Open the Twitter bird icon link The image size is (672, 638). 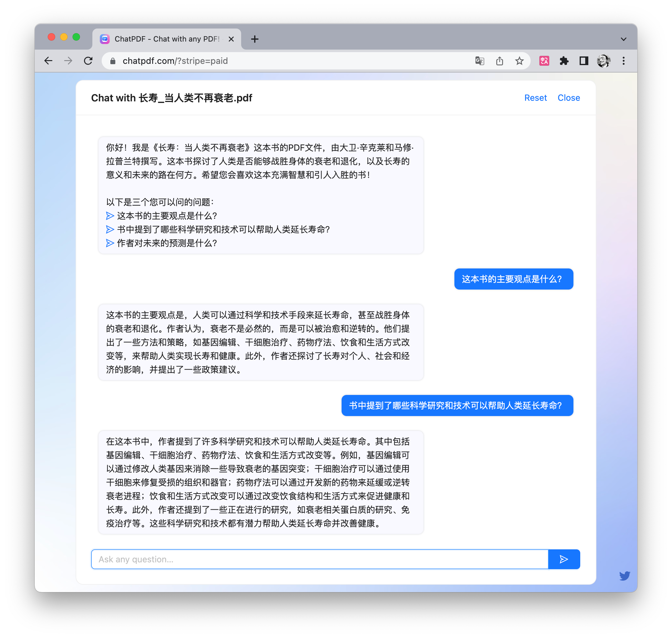pos(624,575)
